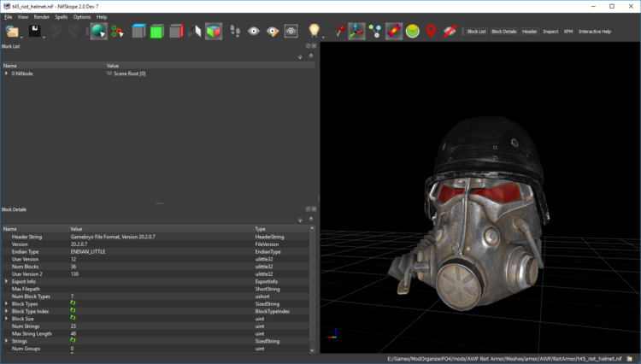Viewport: 641px width, 364px height.
Task: Open the Render menu
Action: (41, 17)
